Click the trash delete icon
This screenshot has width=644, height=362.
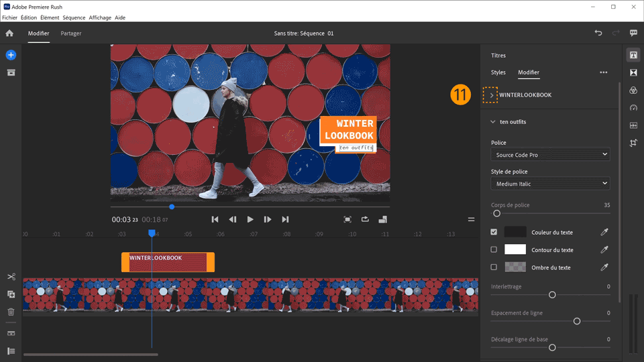click(x=11, y=312)
